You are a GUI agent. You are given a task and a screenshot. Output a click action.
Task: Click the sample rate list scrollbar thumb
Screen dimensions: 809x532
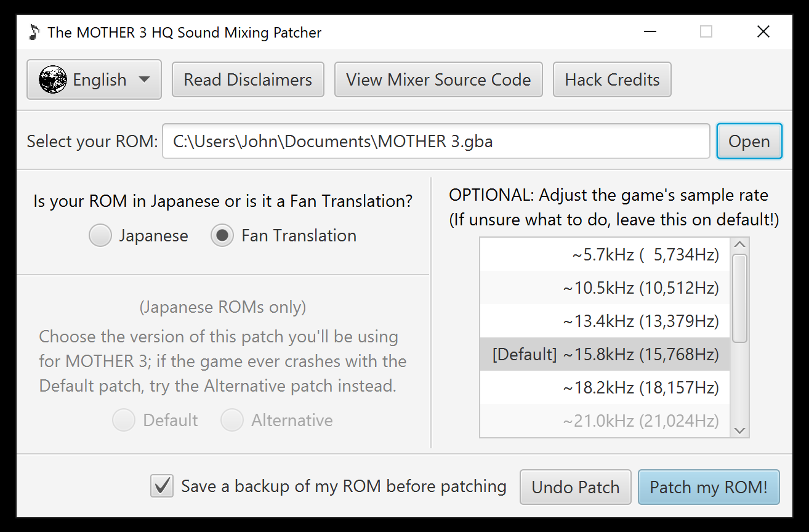coord(740,298)
